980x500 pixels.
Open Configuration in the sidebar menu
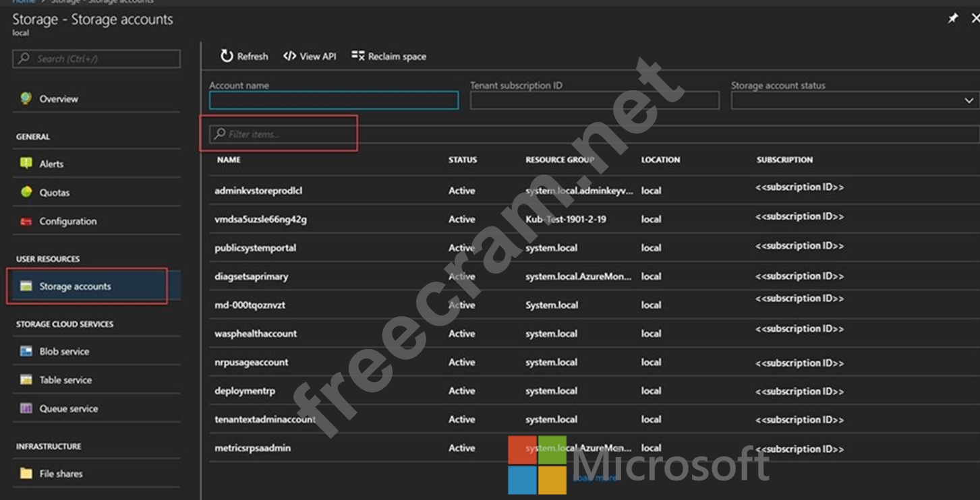tap(68, 221)
